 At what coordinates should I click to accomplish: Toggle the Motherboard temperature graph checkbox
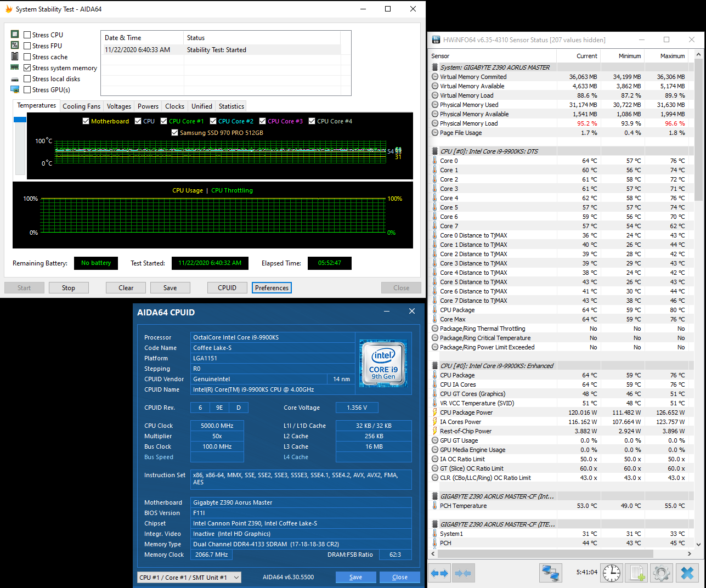click(86, 121)
